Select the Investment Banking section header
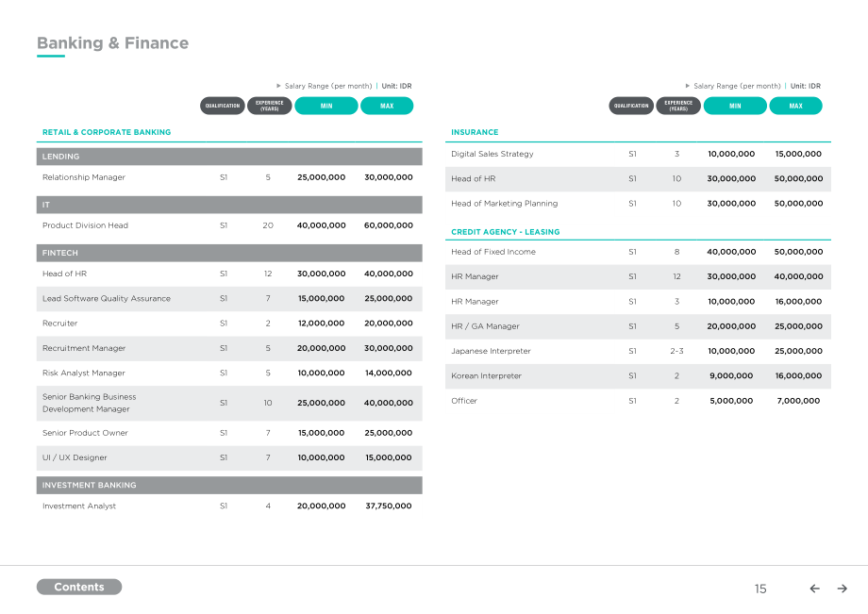The height and width of the screenshot is (614, 868). 229,485
